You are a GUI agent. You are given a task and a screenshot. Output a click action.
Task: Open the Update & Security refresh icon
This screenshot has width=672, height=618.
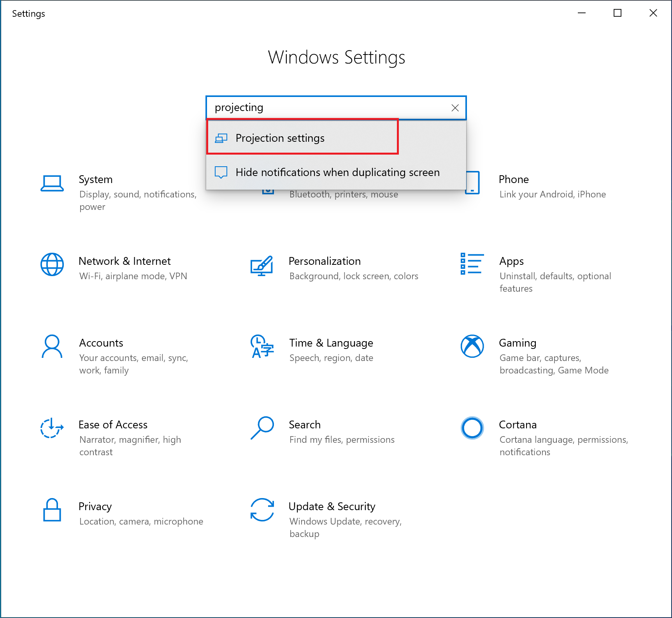coord(262,510)
